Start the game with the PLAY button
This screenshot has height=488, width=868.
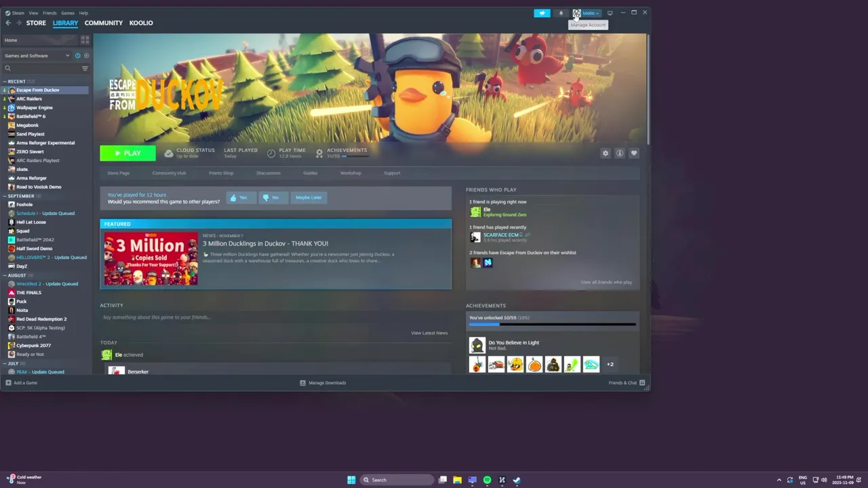tap(127, 153)
